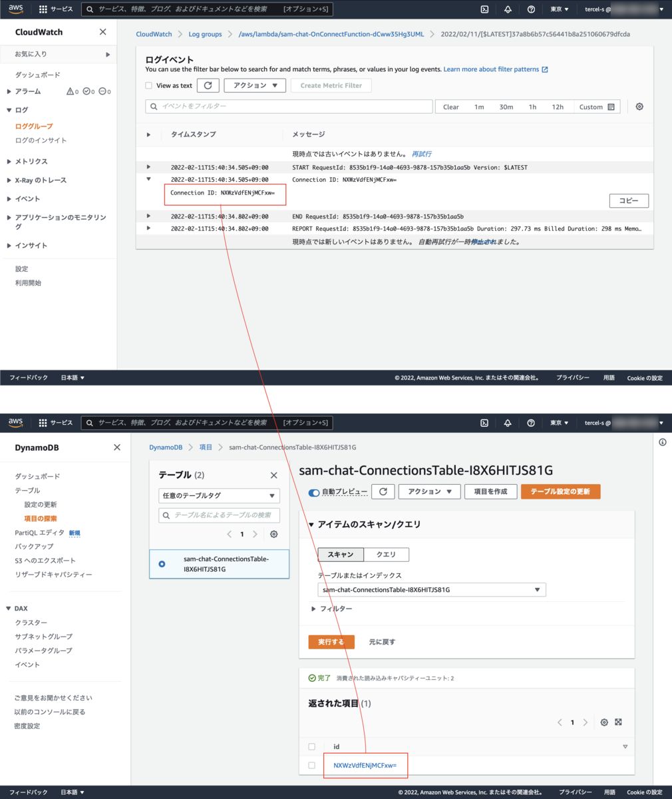Open CloudShell icon in DynamoDB window header
This screenshot has height=799, width=672.
[x=485, y=423]
